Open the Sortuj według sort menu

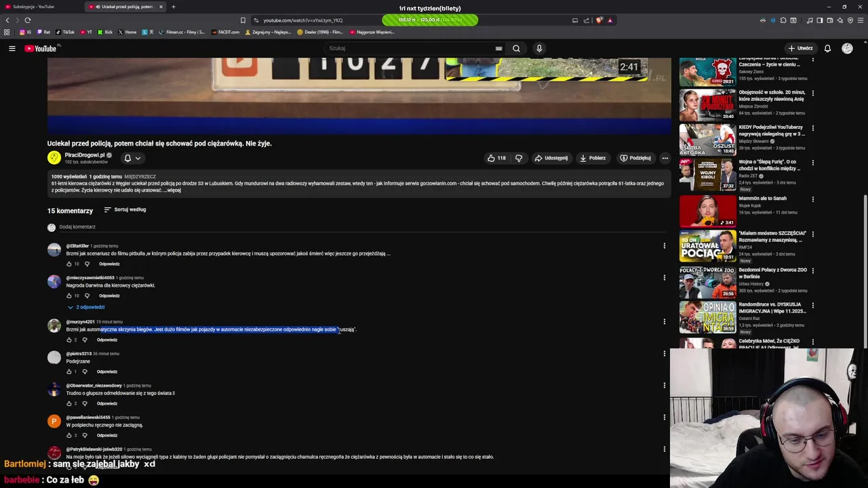pyautogui.click(x=125, y=209)
